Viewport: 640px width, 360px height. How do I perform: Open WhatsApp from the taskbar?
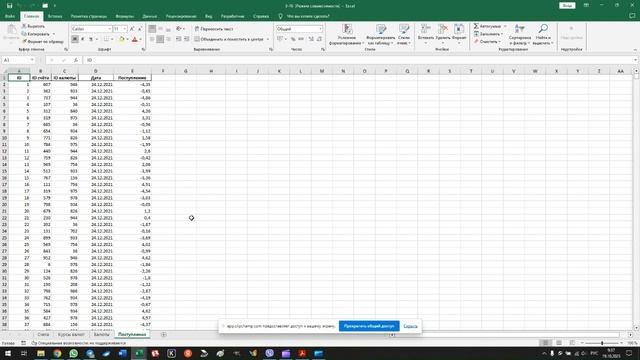click(73, 353)
